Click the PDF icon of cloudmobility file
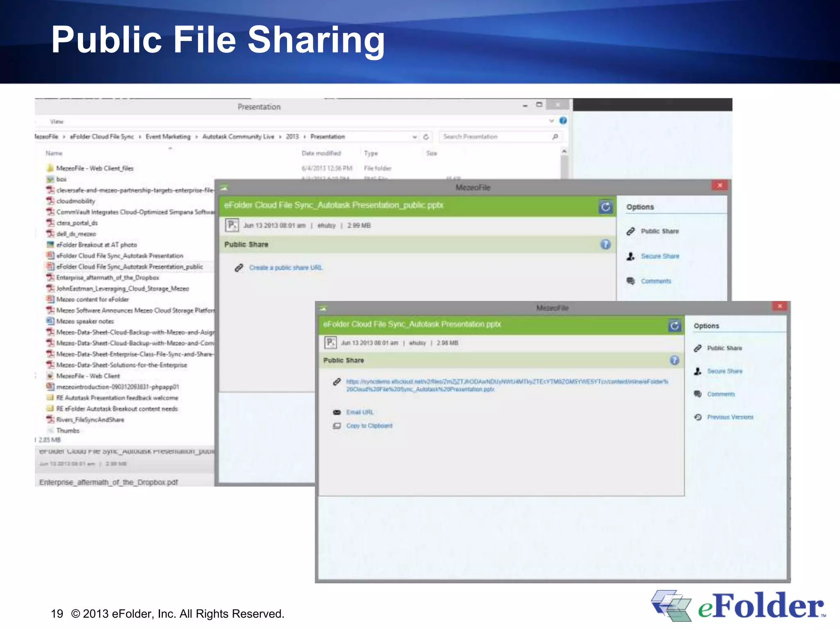Image resolution: width=840 pixels, height=630 pixels. tap(50, 201)
